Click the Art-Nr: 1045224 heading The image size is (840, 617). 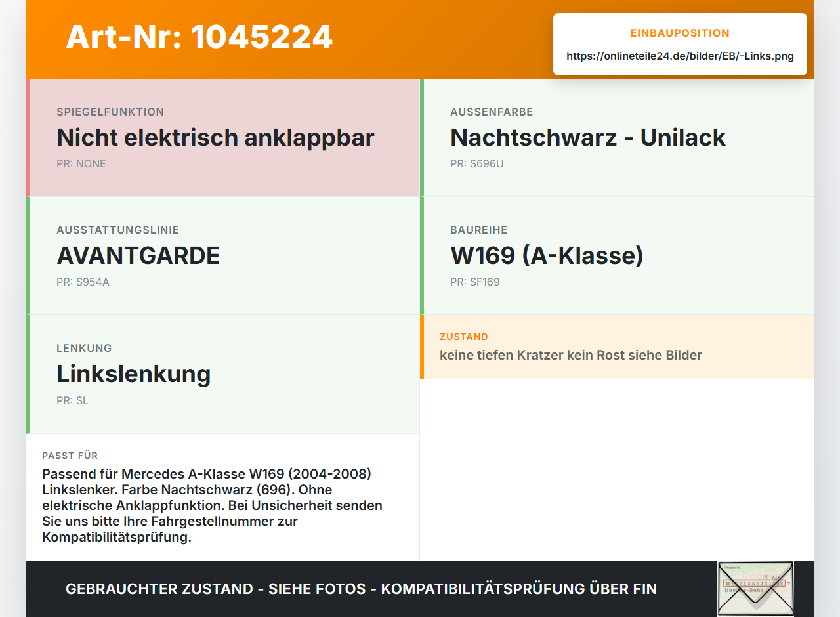point(199,37)
